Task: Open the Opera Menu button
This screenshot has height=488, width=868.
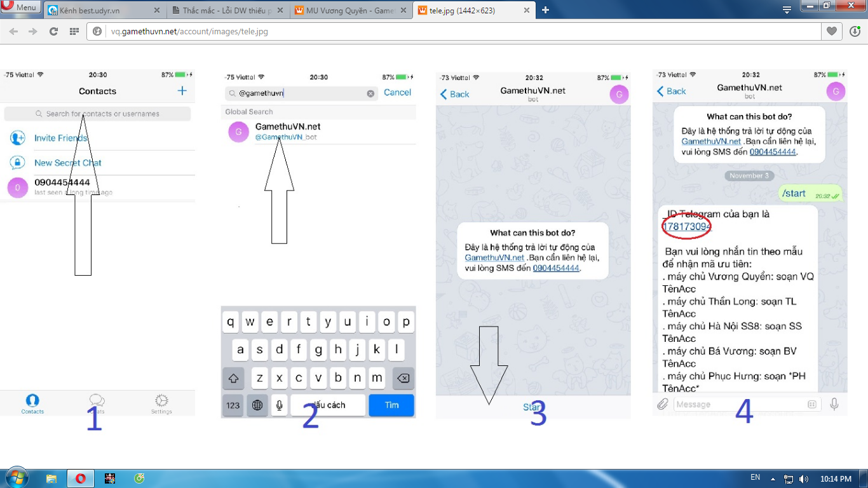Action: click(x=20, y=8)
